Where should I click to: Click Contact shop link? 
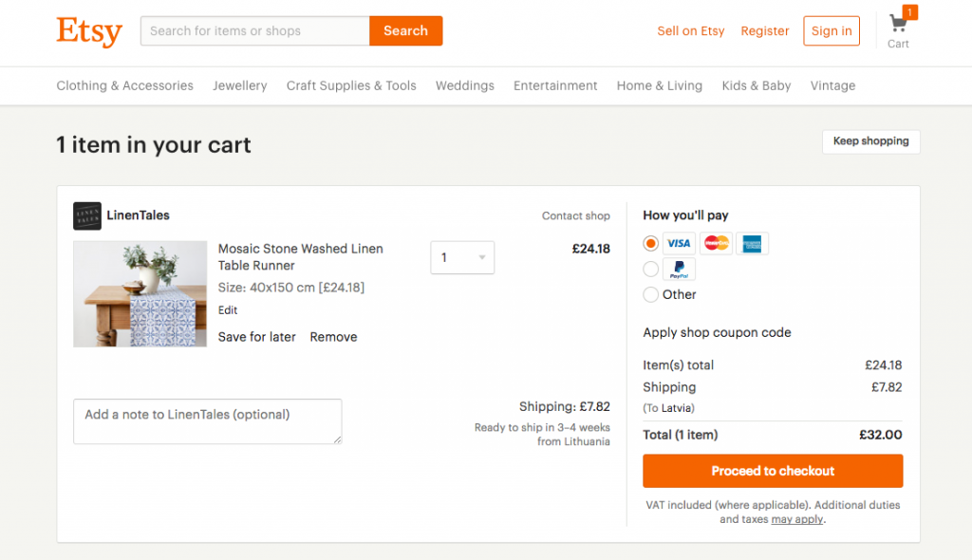tap(576, 215)
